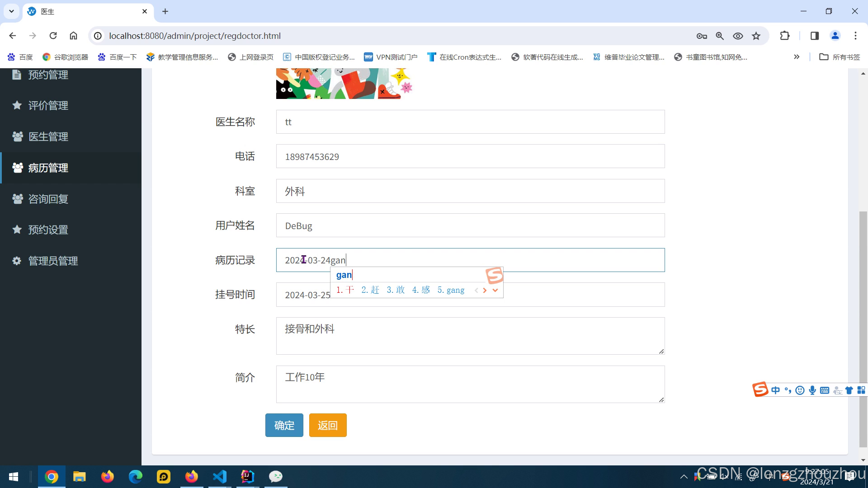Bookmark this page with star icon
This screenshot has height=488, width=868.
coord(756,36)
